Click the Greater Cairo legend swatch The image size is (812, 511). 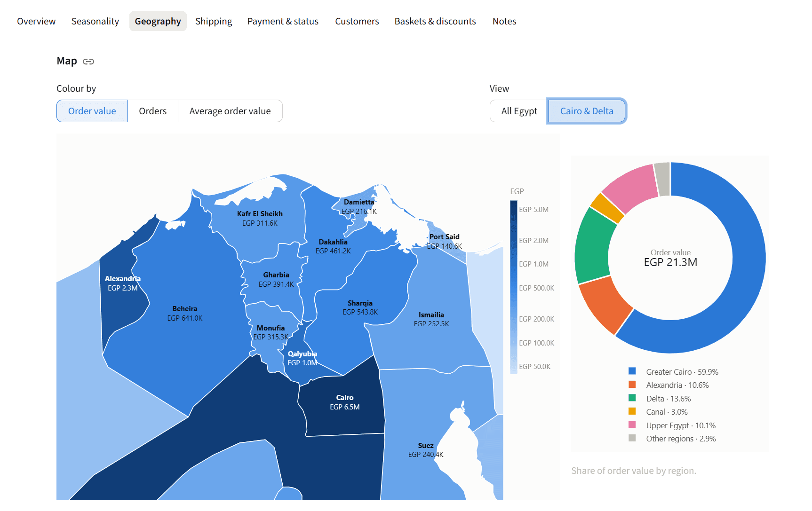click(632, 371)
